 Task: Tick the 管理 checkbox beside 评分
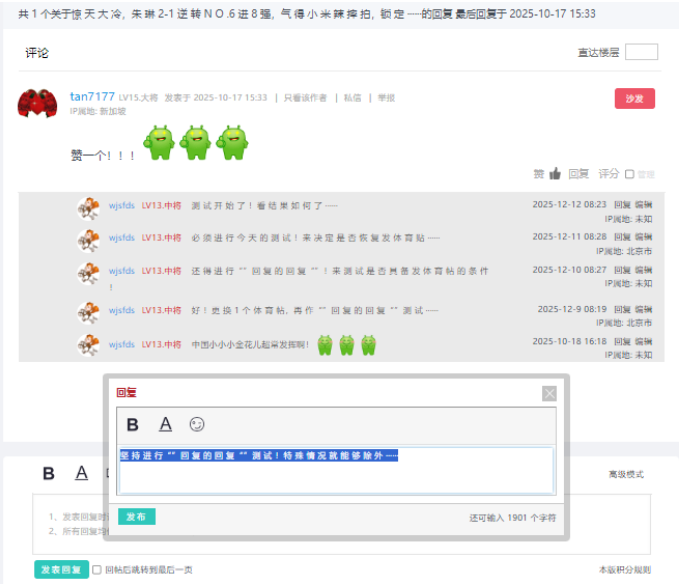point(629,174)
